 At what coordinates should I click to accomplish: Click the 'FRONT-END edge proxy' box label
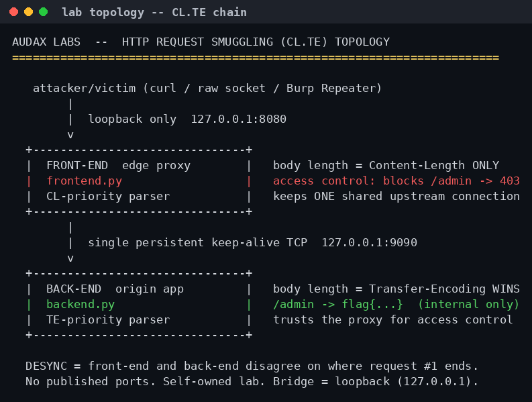tap(119, 165)
